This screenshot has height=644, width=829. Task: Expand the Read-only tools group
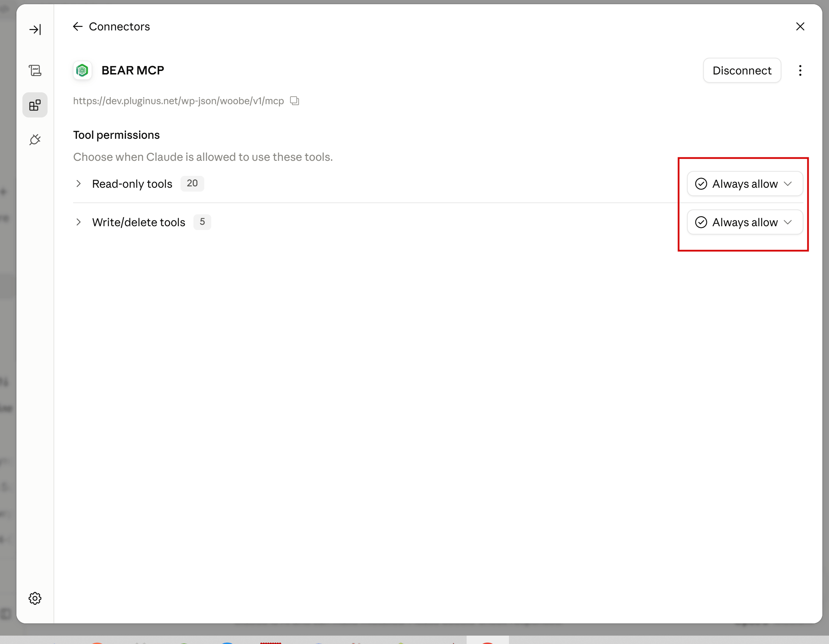[x=79, y=184]
